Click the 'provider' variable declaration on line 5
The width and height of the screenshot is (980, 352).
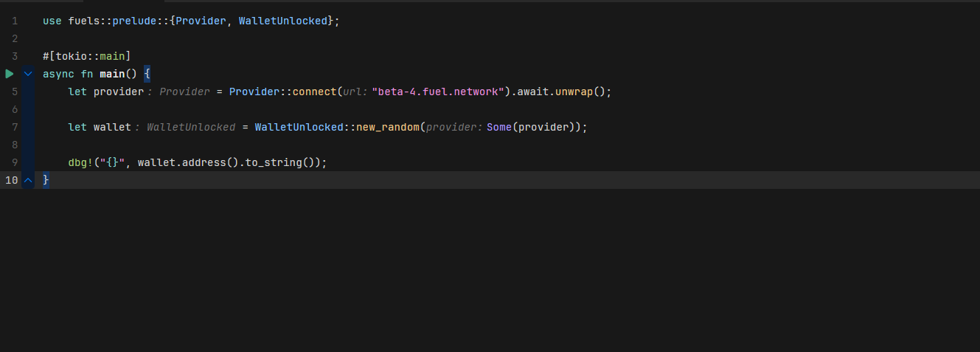(x=119, y=92)
